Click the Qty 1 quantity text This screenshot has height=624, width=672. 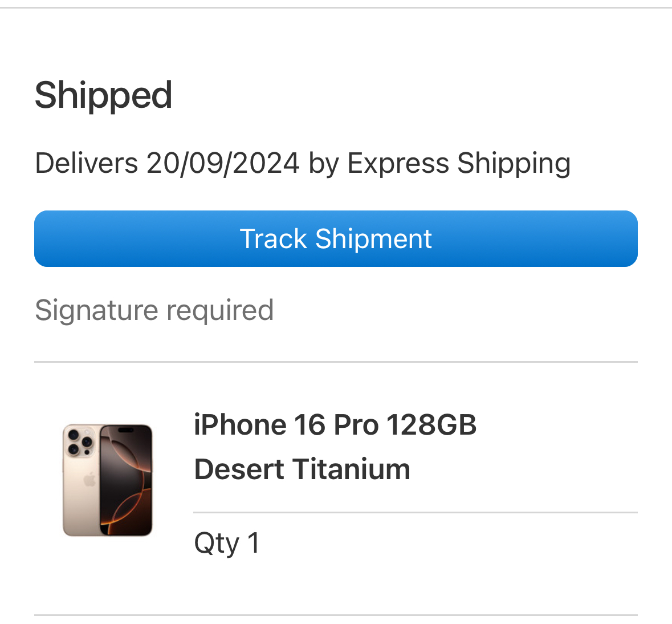(227, 542)
